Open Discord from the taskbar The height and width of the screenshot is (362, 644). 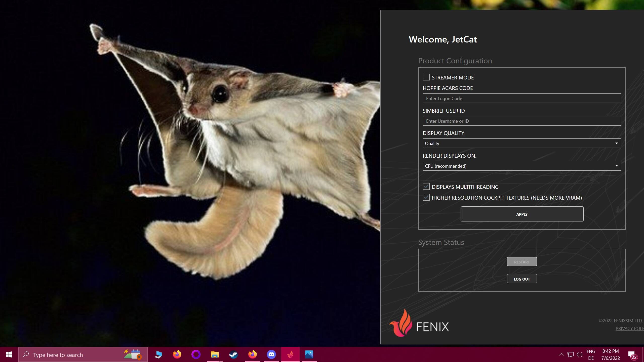coord(271,354)
